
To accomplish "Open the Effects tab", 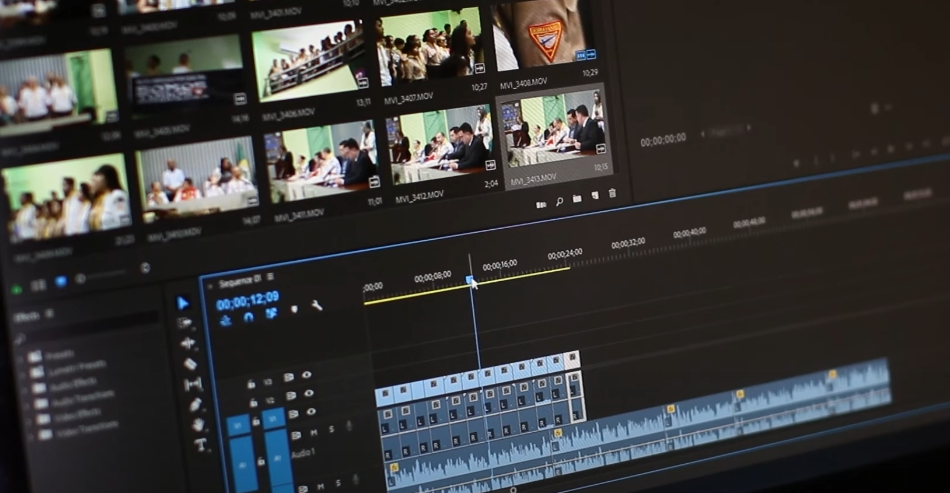I will coord(27,317).
